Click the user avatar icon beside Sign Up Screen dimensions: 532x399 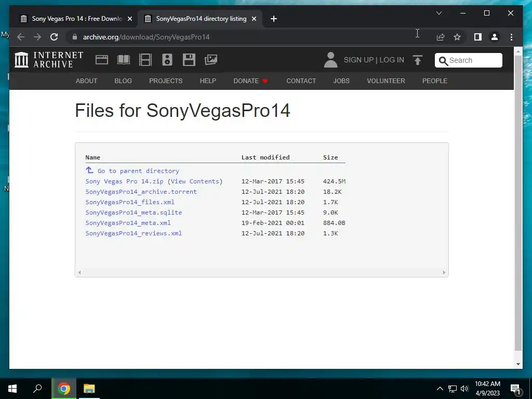point(330,60)
